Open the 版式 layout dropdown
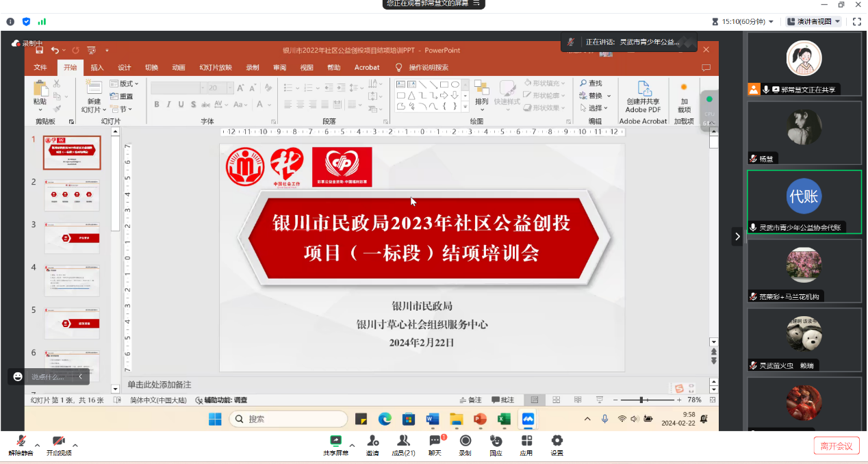This screenshot has height=464, width=868. tap(125, 83)
